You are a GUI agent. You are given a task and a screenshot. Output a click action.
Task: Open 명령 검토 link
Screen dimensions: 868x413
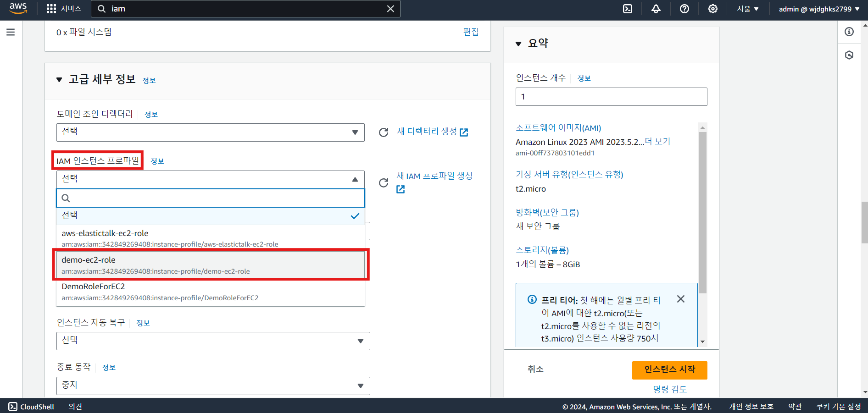click(670, 390)
